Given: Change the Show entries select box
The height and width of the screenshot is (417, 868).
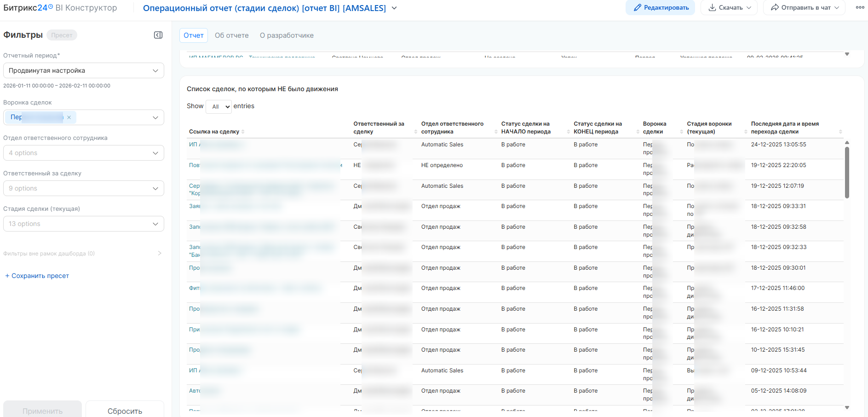Looking at the screenshot, I should coord(218,106).
